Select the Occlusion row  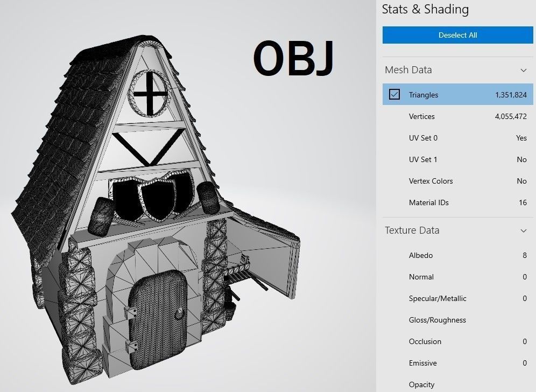[458, 341]
